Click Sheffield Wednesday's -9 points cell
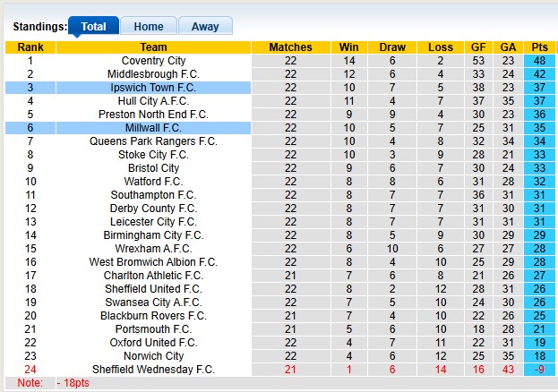The image size is (558, 392). pos(539,370)
